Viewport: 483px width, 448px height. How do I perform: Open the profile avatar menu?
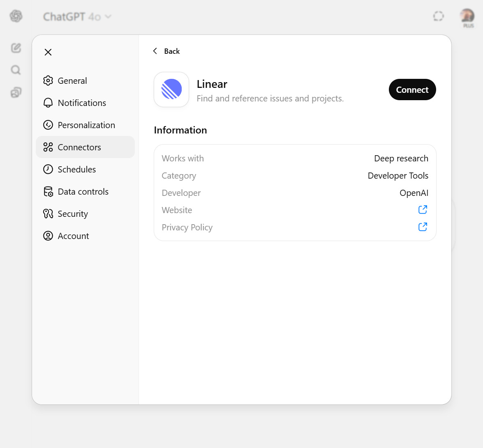tap(467, 16)
